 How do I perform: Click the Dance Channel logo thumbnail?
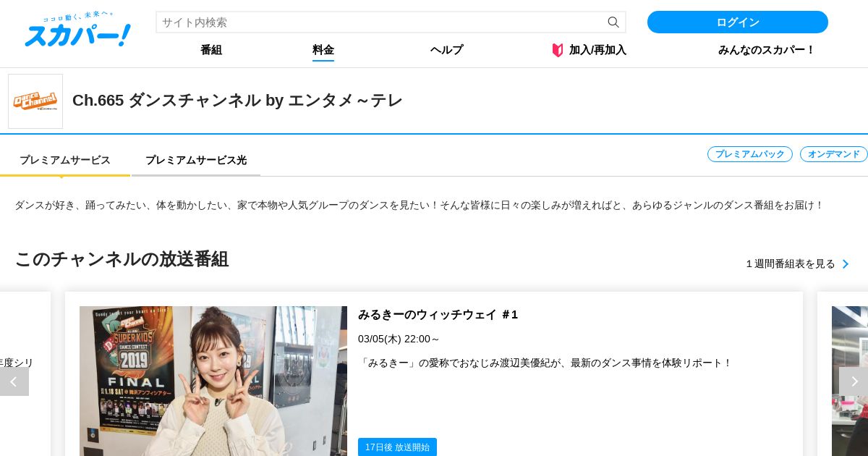click(35, 101)
